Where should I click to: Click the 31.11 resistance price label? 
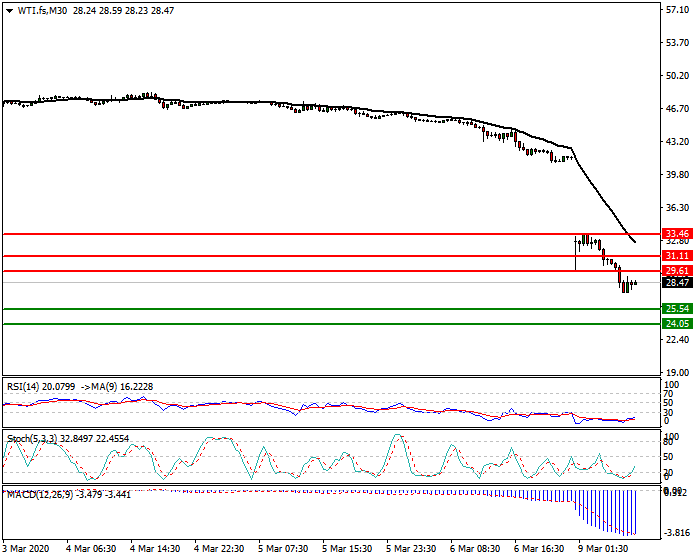677,256
